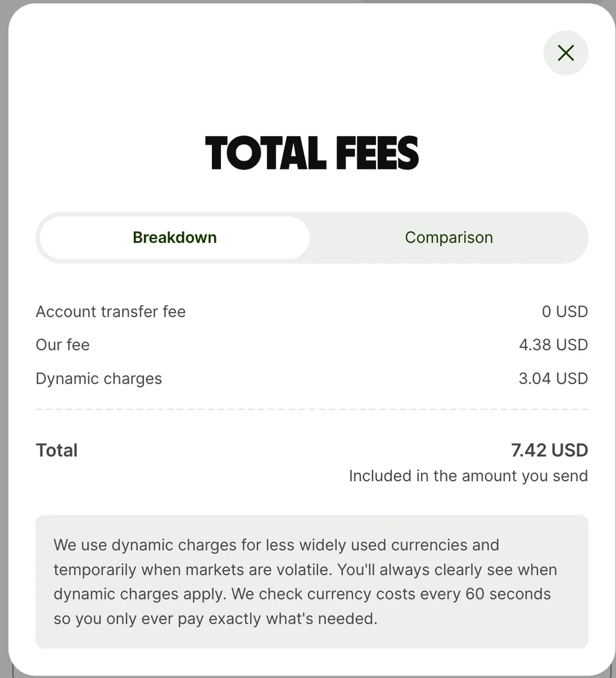The width and height of the screenshot is (616, 678).
Task: Click the dashed divider above Total
Action: click(312, 409)
